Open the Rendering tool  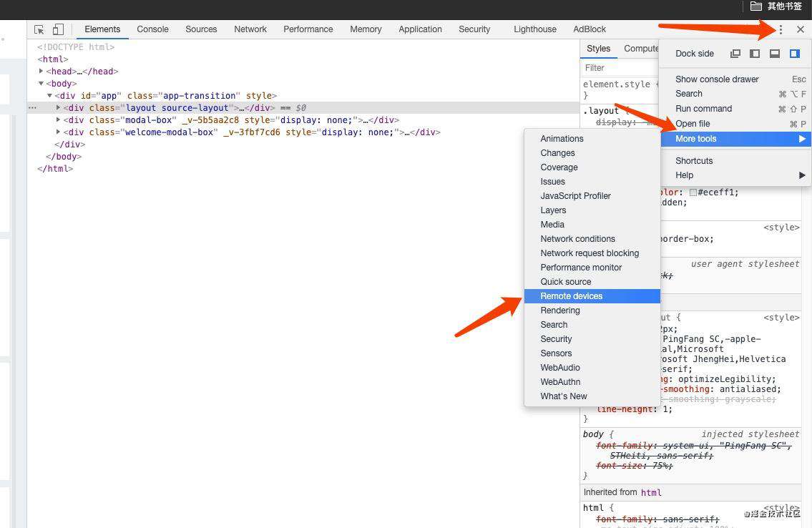click(592, 311)
